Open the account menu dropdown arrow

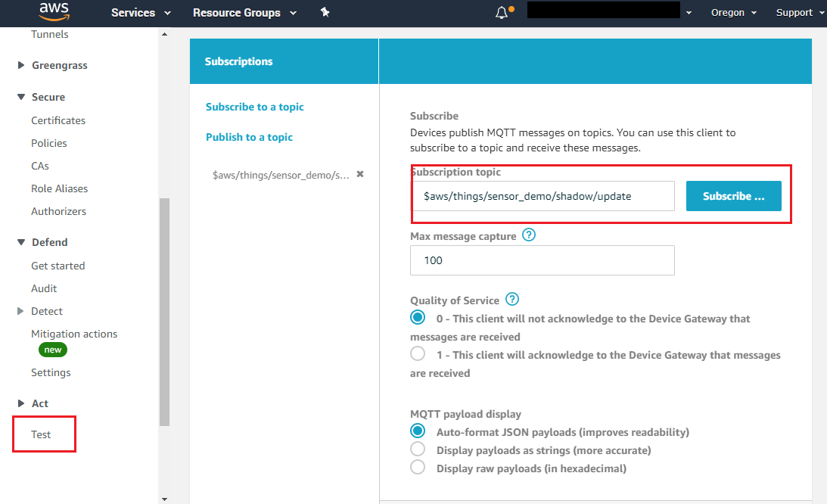689,13
